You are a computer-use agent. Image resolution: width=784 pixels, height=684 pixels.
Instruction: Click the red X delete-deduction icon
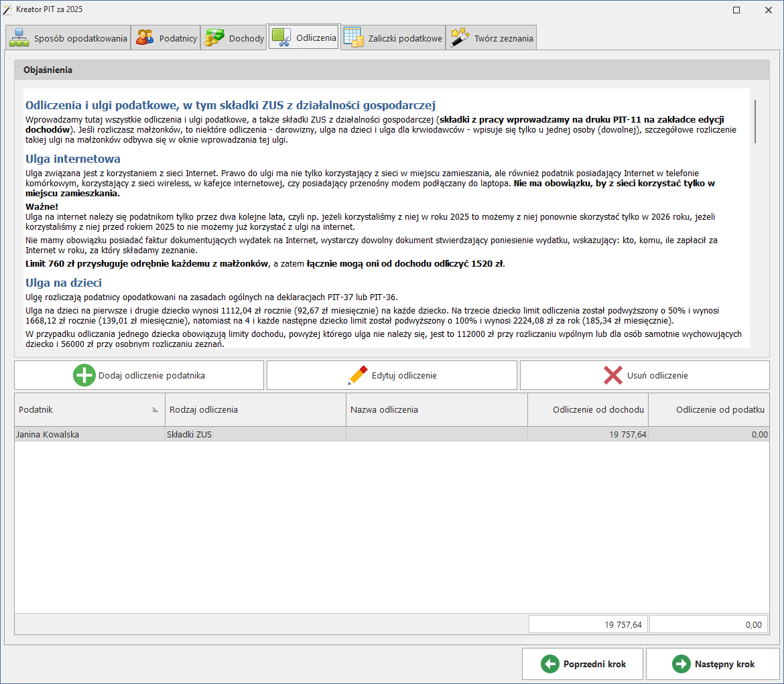pyautogui.click(x=613, y=375)
